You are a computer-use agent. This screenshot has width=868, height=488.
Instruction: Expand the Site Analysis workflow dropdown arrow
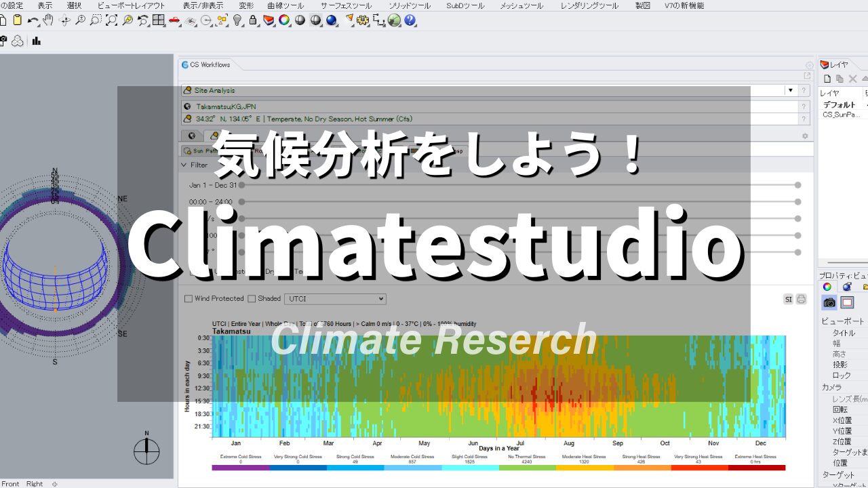[x=790, y=90]
